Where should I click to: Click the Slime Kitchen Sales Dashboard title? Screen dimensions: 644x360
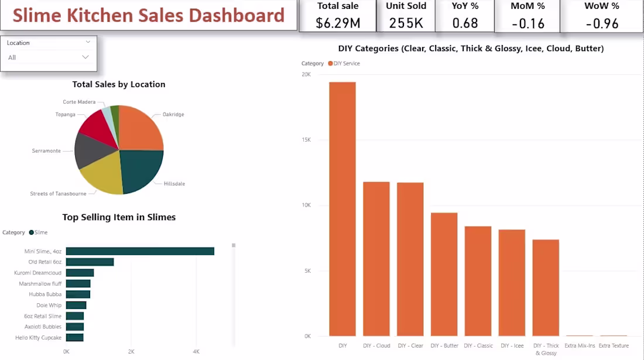coord(149,15)
